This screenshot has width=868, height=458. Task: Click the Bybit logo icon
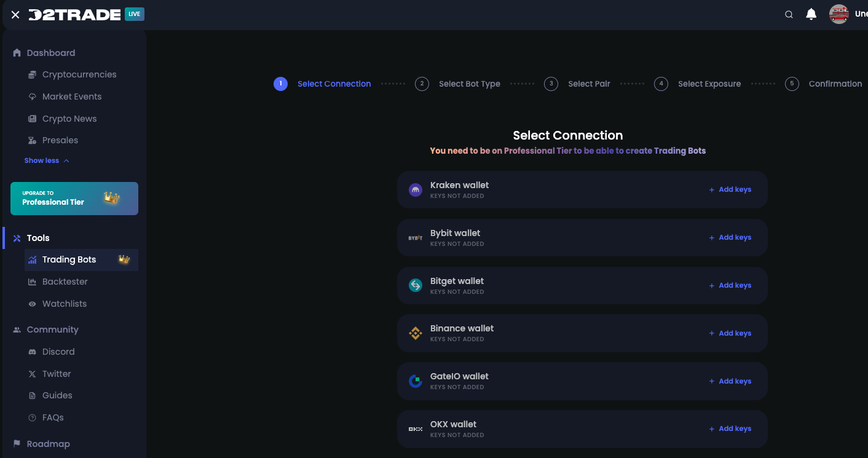click(x=416, y=238)
